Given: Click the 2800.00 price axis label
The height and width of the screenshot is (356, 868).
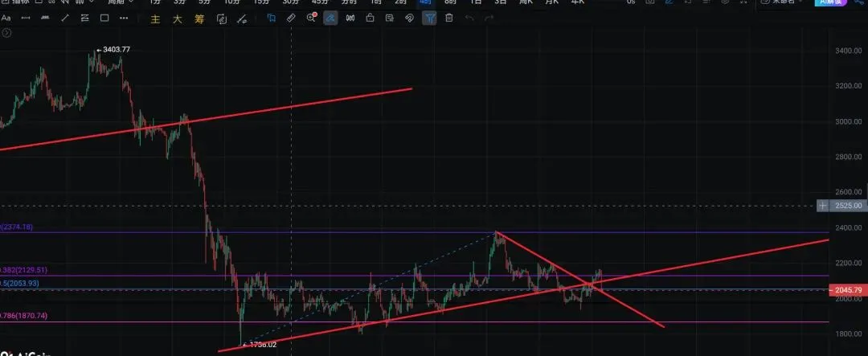Looking at the screenshot, I should click(x=848, y=158).
